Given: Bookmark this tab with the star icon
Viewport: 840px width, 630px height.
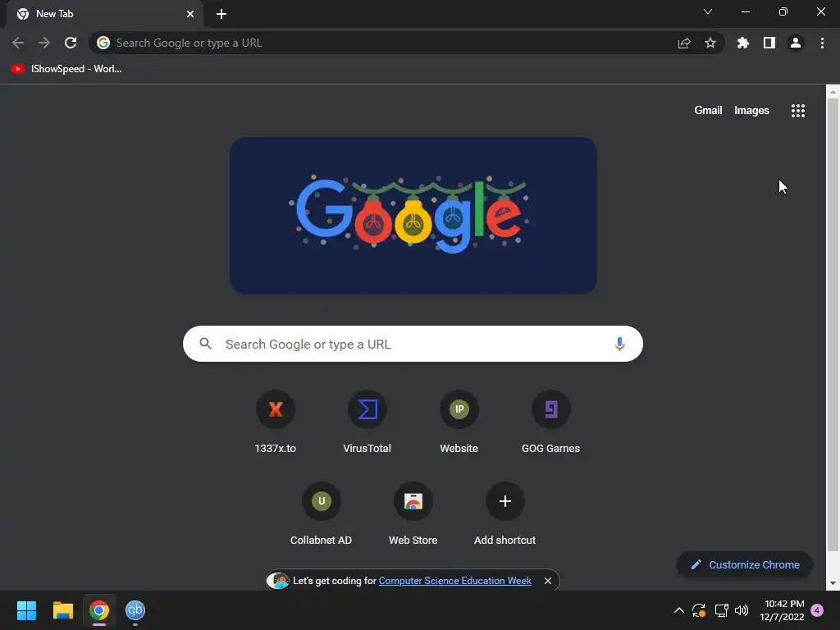Looking at the screenshot, I should click(710, 43).
